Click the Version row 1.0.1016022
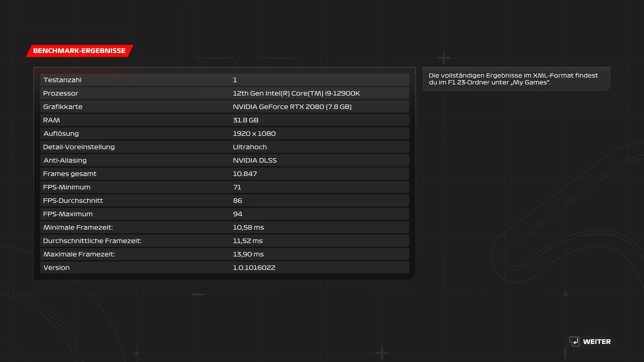Image resolution: width=644 pixels, height=362 pixels. 224,267
